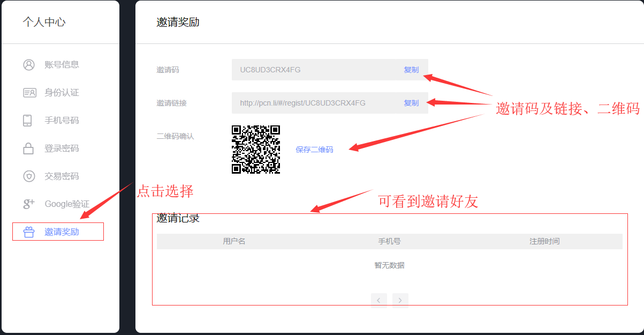Select the 注册时间 column header

point(544,241)
